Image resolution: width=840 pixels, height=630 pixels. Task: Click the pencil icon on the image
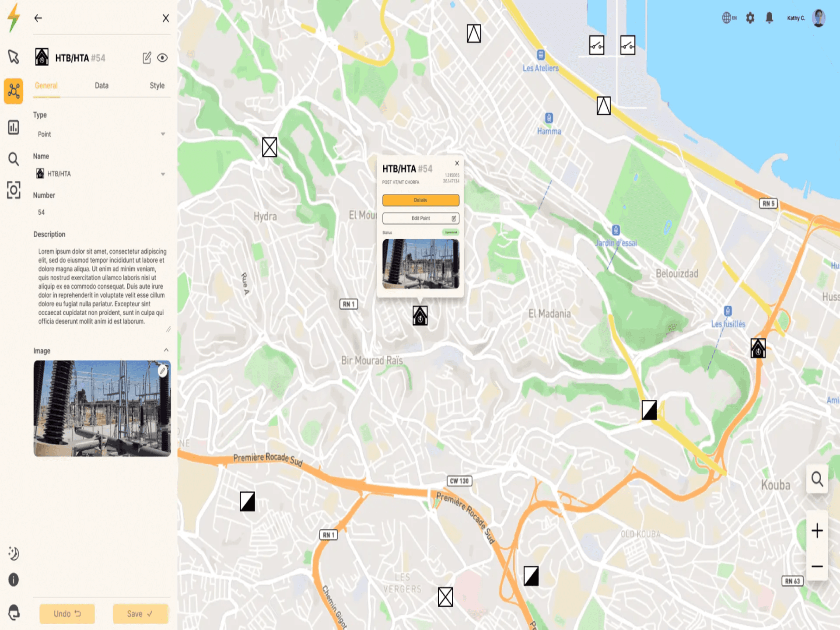pos(162,371)
